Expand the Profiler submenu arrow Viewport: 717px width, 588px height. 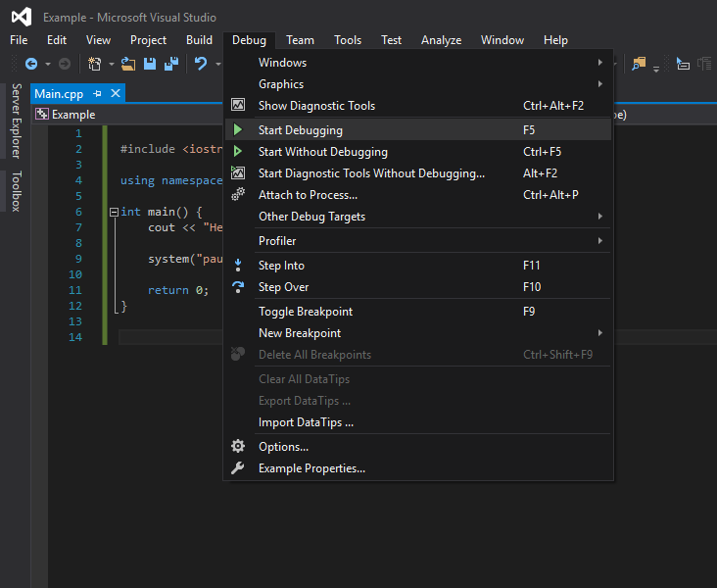coord(599,241)
